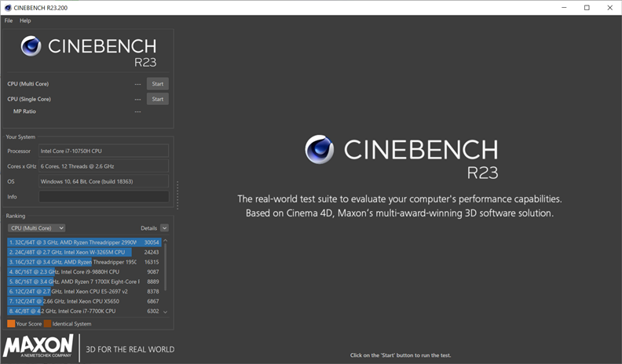Click the Cinebench logo sphere in left panel

tap(31, 46)
